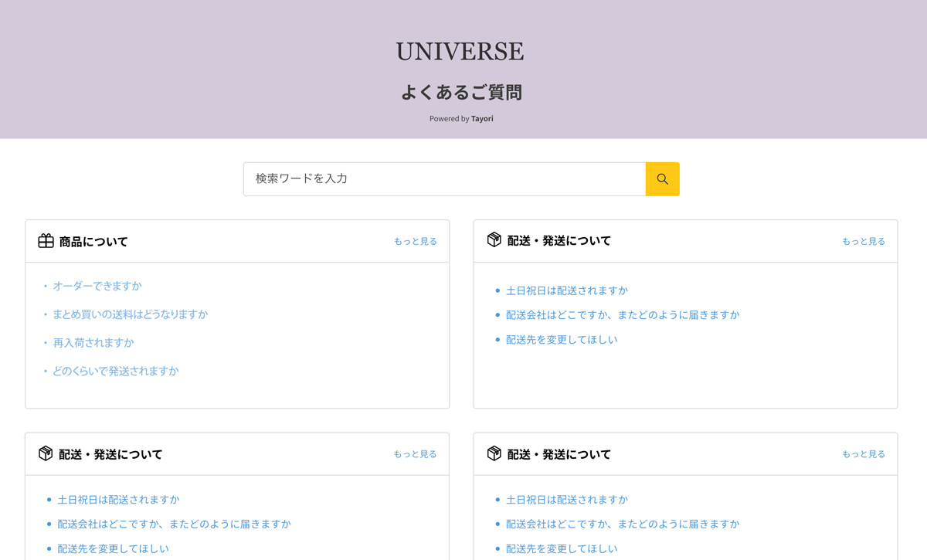927x560 pixels.
Task: Click the yellow magnifier search button
Action: [x=662, y=179]
